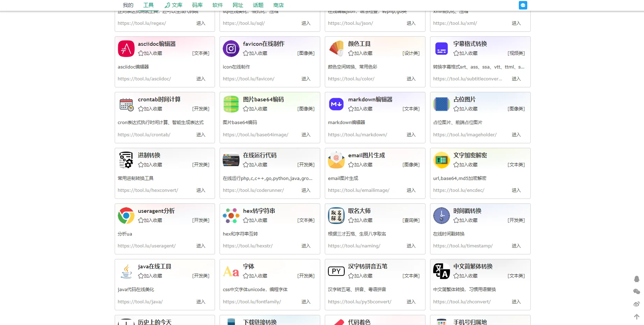
Task: Open the 手机号归属地 tool title
Action: click(x=470, y=322)
